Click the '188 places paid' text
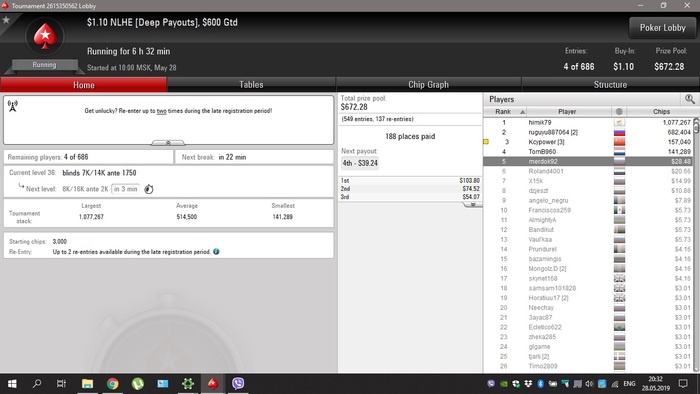700x394 pixels. coord(410,137)
